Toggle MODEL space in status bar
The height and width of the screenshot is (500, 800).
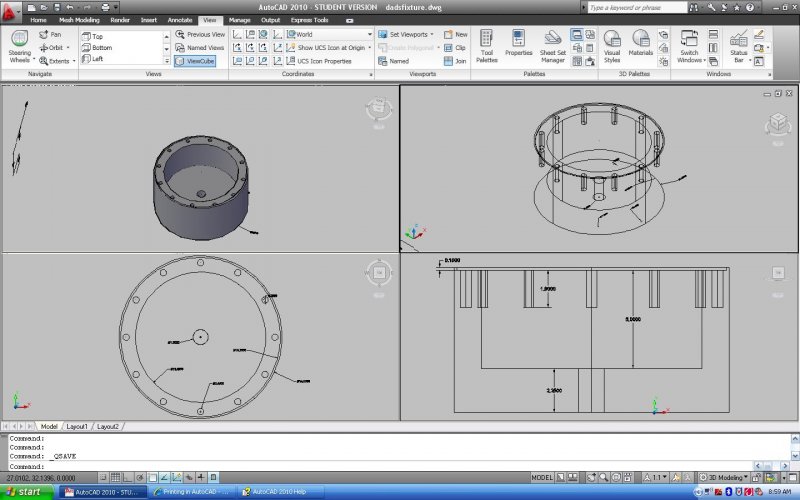(543, 478)
